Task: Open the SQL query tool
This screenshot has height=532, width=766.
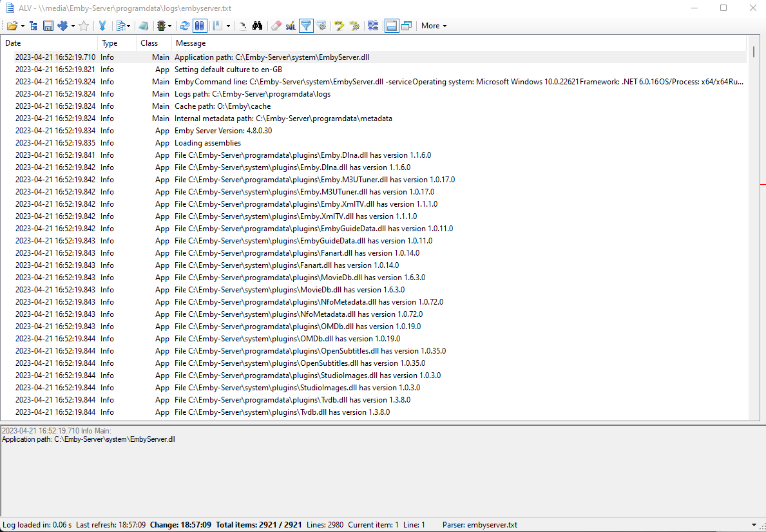Action: (291, 26)
